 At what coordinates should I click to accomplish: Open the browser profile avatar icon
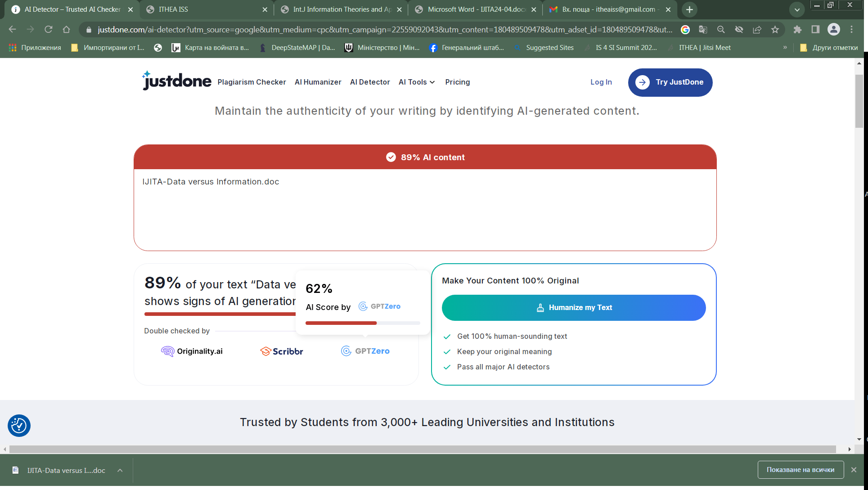(x=833, y=30)
